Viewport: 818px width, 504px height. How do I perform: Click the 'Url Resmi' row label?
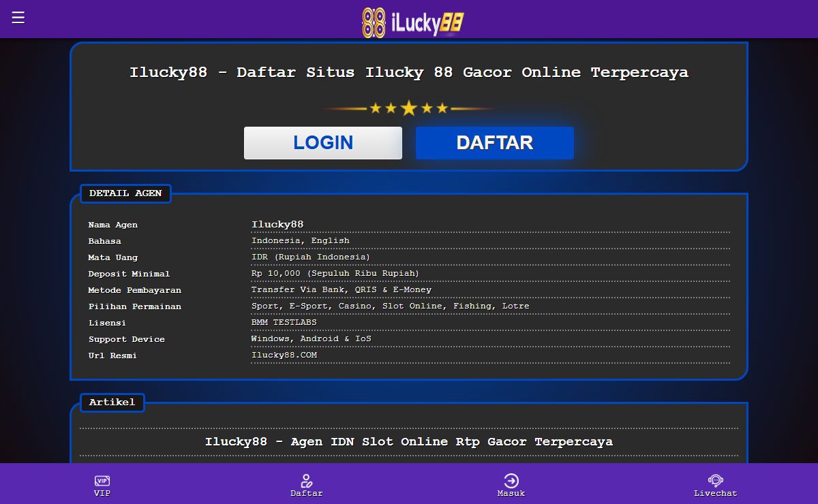pyautogui.click(x=112, y=356)
